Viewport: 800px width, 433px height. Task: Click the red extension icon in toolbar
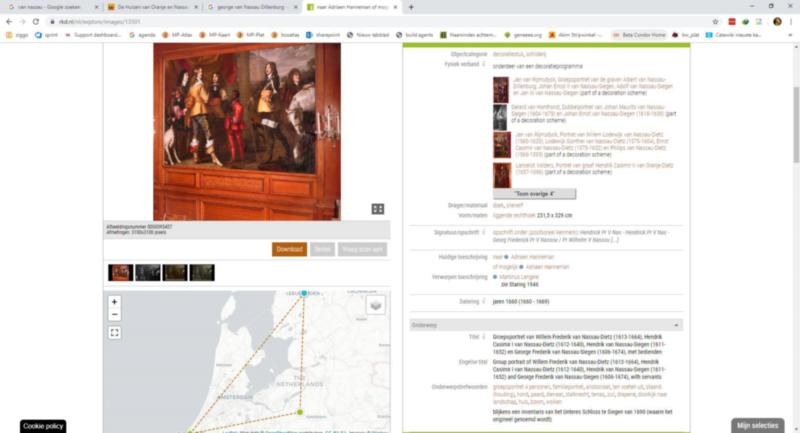tap(732, 21)
